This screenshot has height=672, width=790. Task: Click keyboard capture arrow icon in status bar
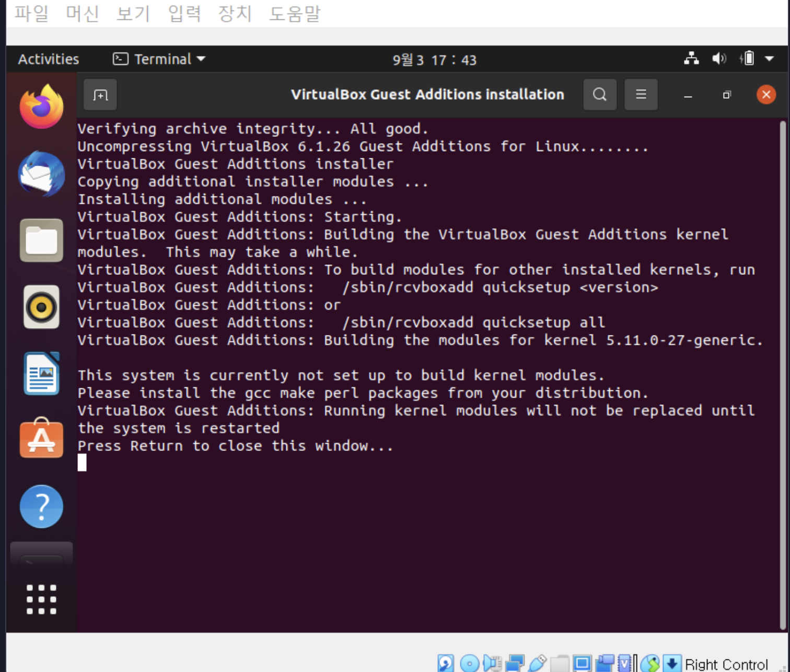click(x=672, y=664)
